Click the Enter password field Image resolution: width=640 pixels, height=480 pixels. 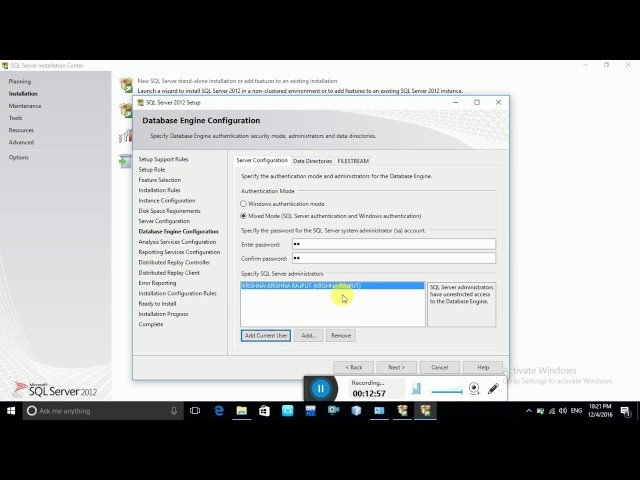(x=393, y=244)
